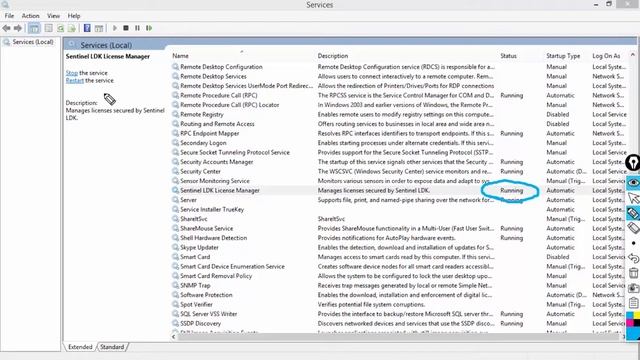Click the undo arrow in annotation sidebar
640x360 pixels.
pyautogui.click(x=633, y=258)
